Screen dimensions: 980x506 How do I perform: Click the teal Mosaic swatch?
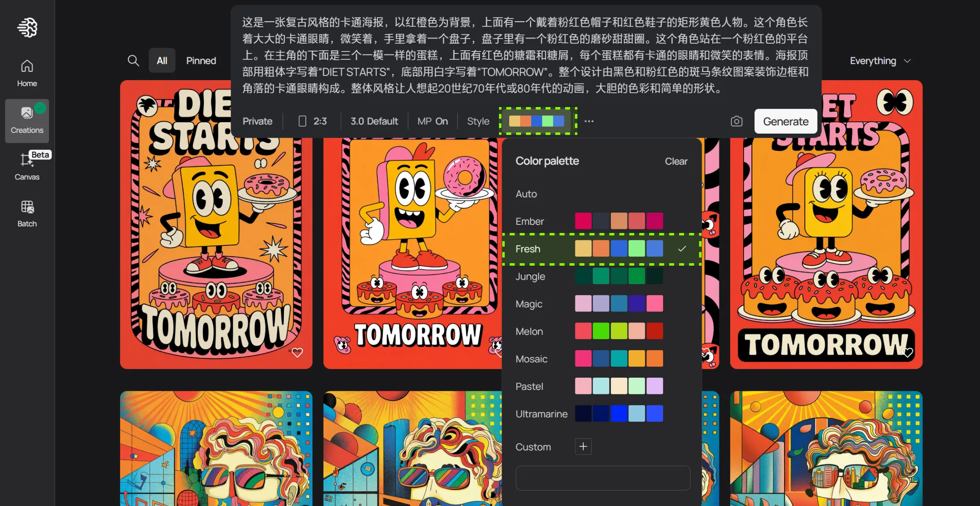(x=619, y=358)
